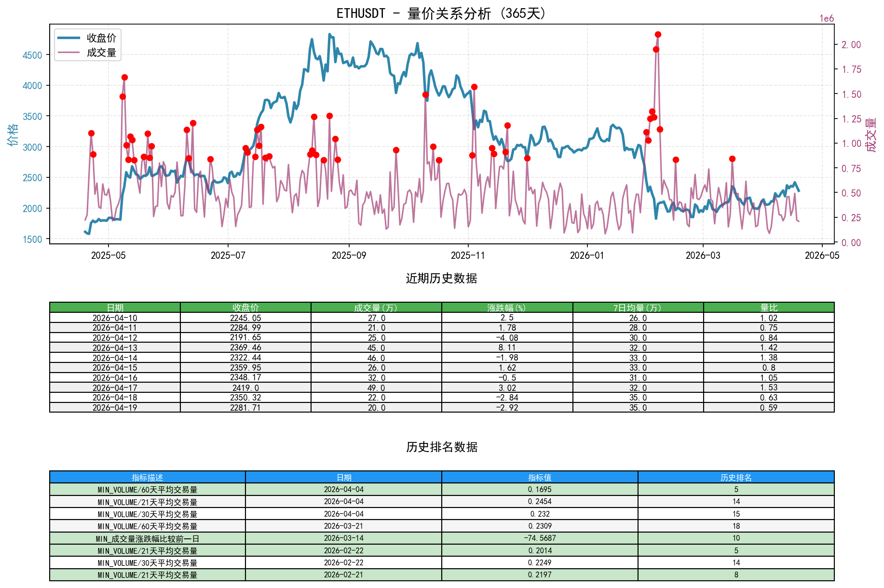Click the 指标描述 column header
The image size is (884, 588).
tap(148, 477)
